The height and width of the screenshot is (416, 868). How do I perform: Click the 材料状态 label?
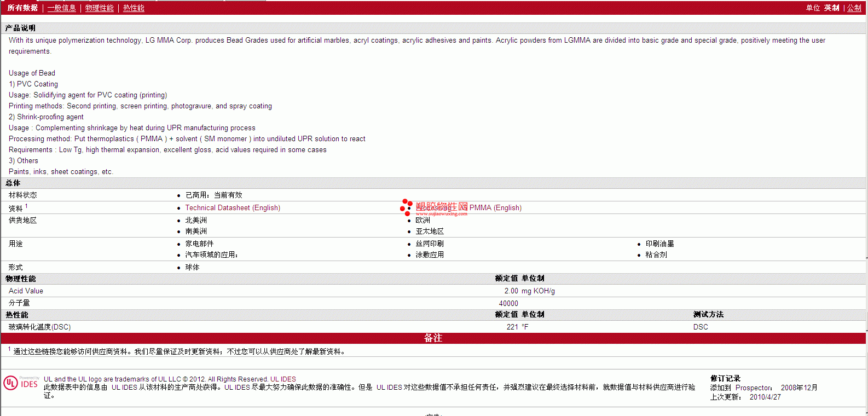23,195
